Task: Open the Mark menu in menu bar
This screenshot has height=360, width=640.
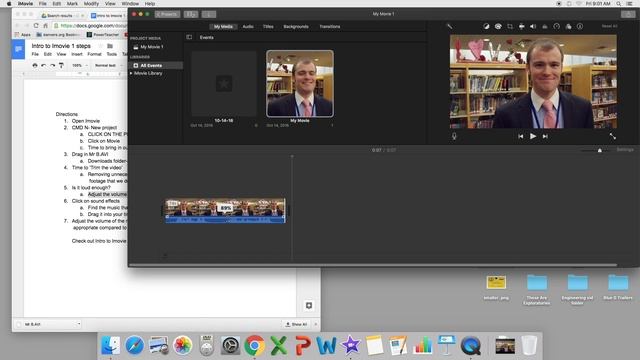Action: (x=72, y=4)
